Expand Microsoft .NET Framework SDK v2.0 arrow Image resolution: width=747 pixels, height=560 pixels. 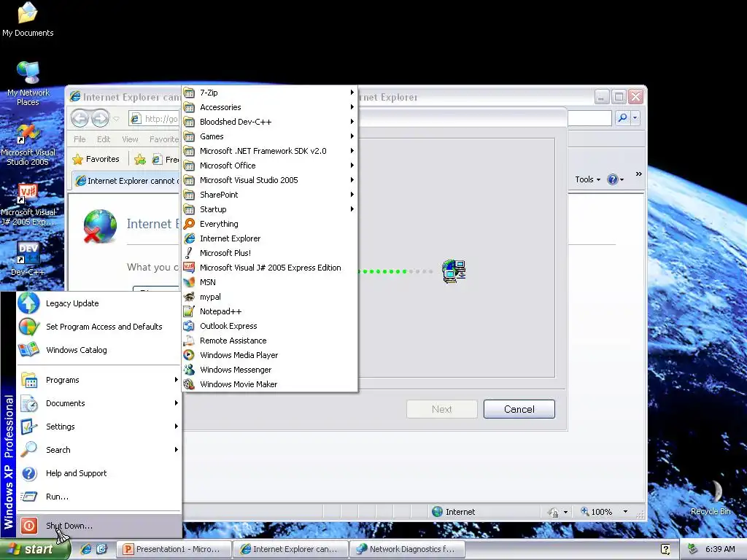click(x=352, y=151)
